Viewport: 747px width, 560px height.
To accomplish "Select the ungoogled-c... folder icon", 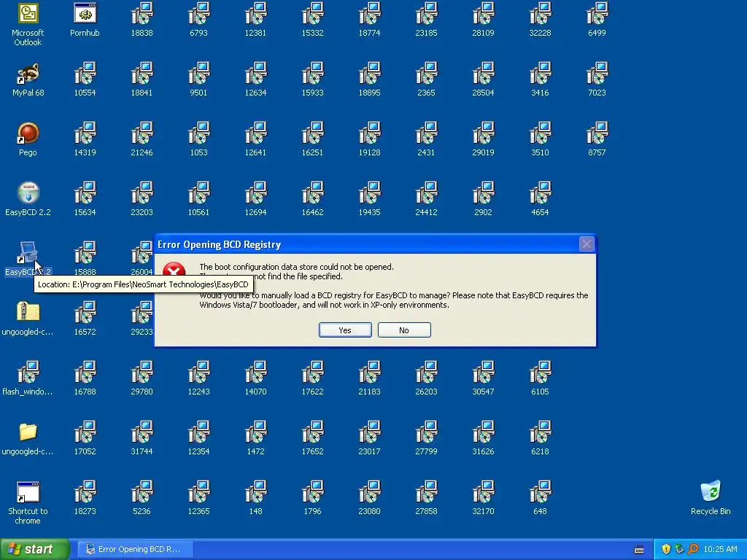I will [x=28, y=432].
